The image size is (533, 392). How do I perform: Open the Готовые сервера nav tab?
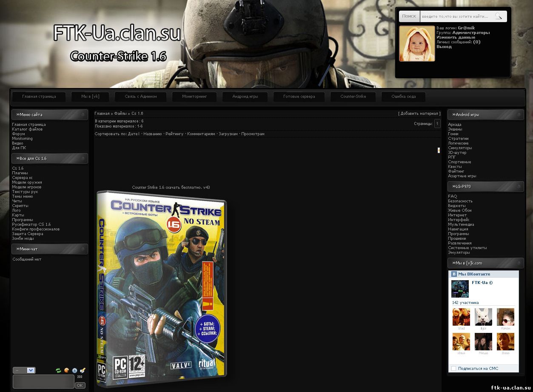(299, 97)
